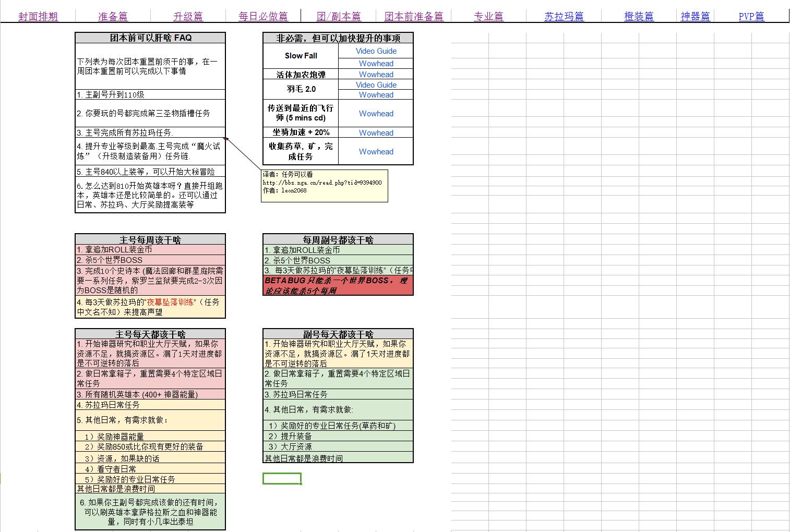Viewport: 790px width, 532px height.
Task: Open the 升级篇 link
Action: (188, 16)
